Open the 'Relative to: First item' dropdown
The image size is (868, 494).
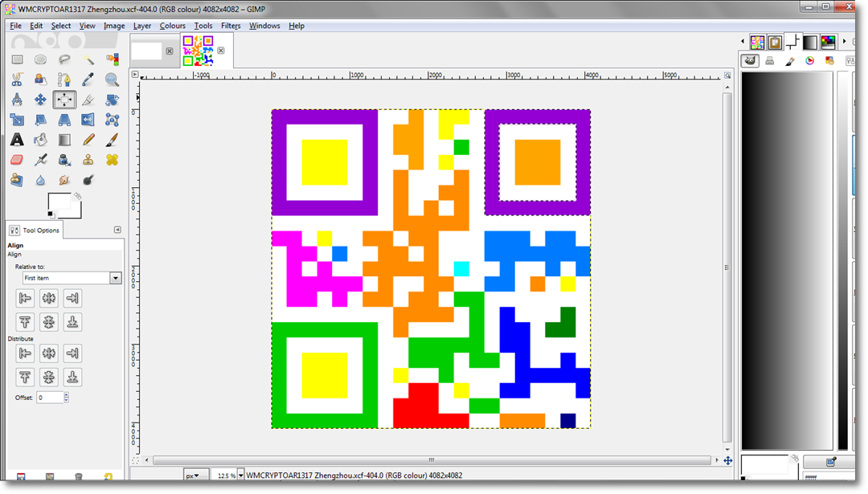(x=72, y=278)
